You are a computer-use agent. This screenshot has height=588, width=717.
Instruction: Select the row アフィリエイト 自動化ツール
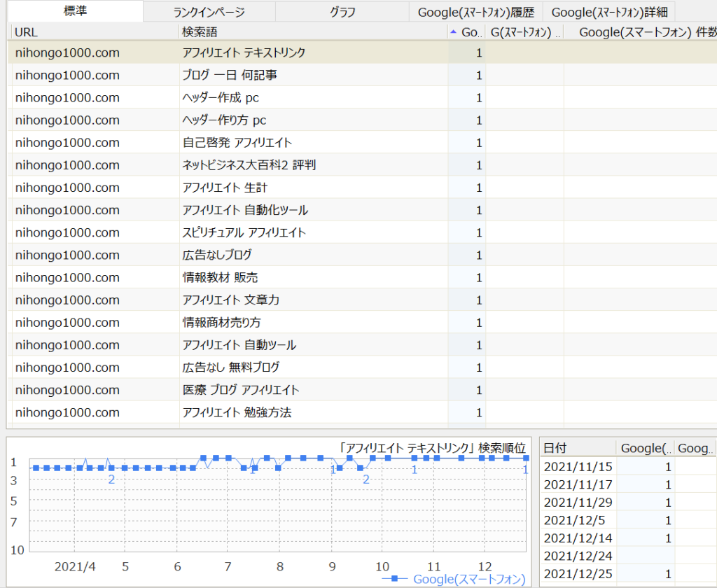(x=362, y=210)
